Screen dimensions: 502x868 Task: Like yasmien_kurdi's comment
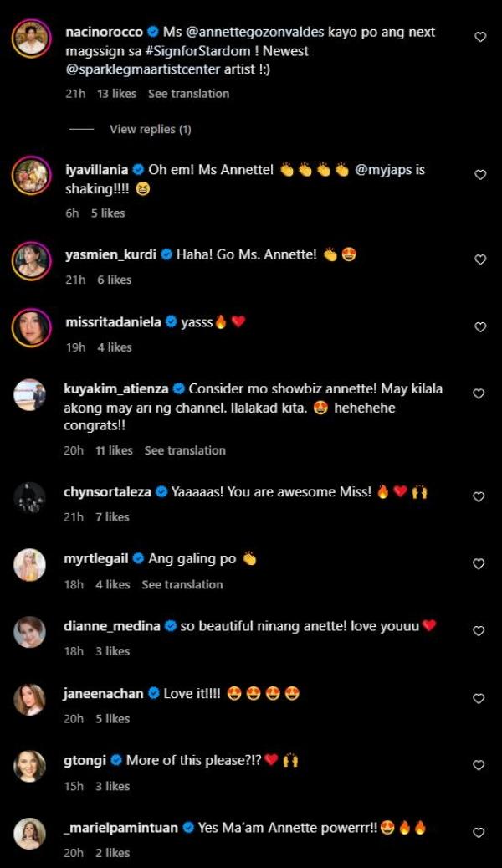479,259
